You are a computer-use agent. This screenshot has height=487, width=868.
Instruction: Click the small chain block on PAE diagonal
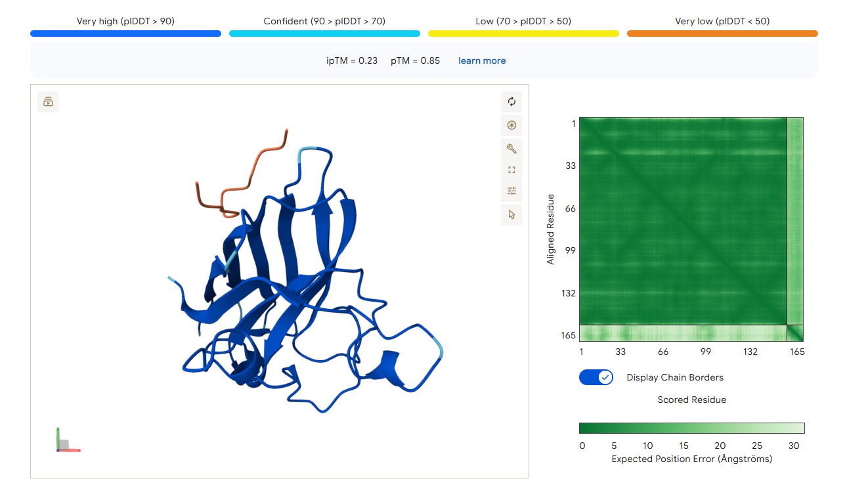(x=795, y=333)
